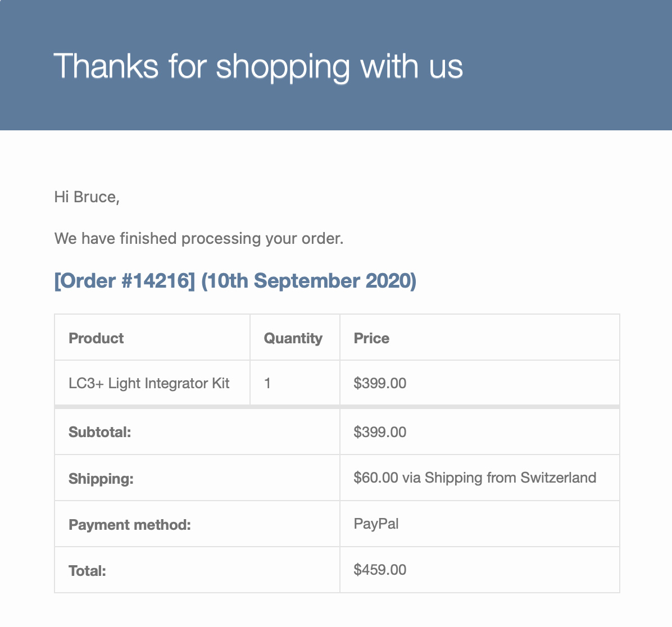Screen dimensions: 672x627
Task: Click the "Hi Bruce," greeting text
Action: coord(87,197)
